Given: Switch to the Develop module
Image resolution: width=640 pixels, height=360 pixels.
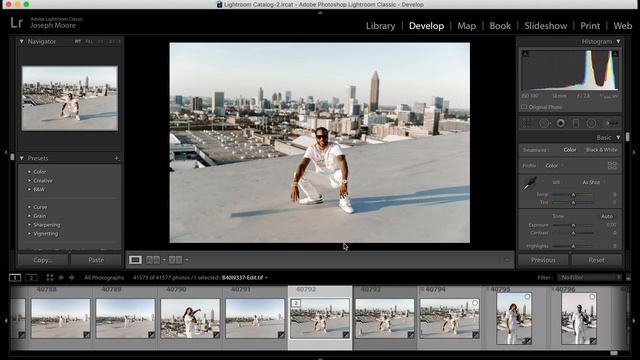Looking at the screenshot, I should point(427,26).
